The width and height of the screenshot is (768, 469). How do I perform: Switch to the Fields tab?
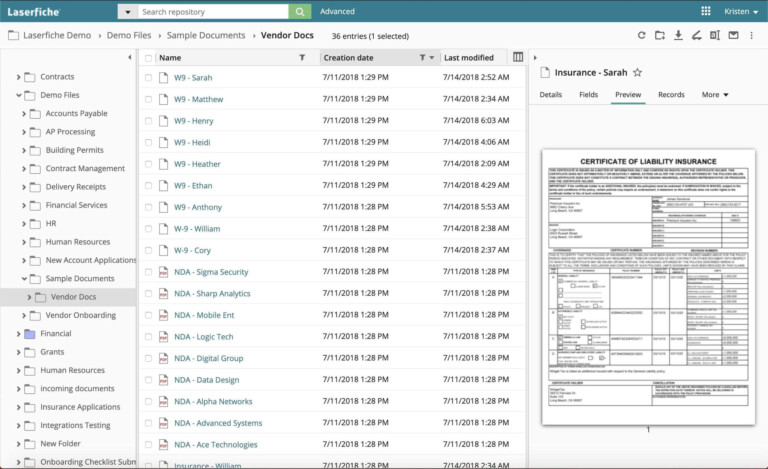click(x=588, y=95)
